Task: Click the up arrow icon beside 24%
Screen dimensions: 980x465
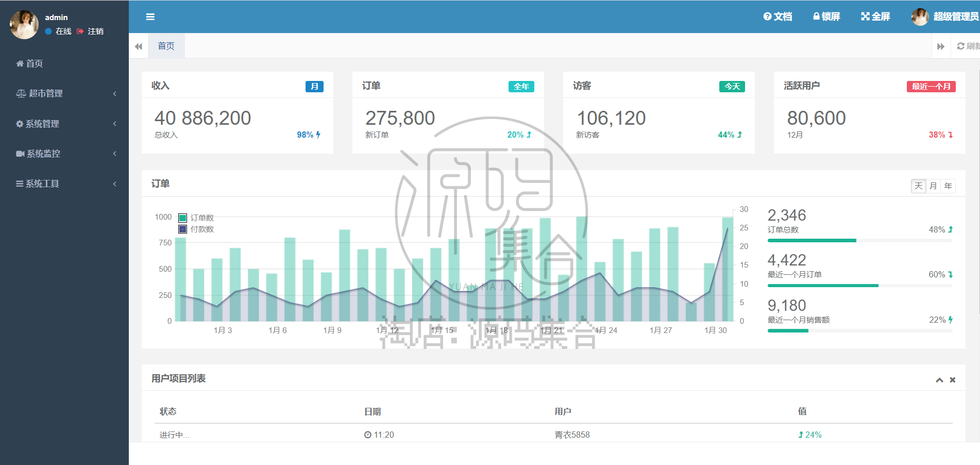Action: pos(801,435)
